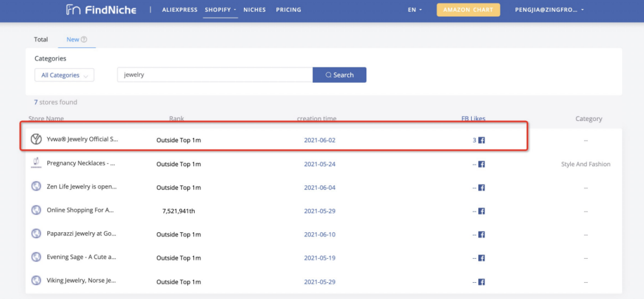Viewport: 644px width, 299px height.
Task: Run the Search button
Action: point(339,75)
